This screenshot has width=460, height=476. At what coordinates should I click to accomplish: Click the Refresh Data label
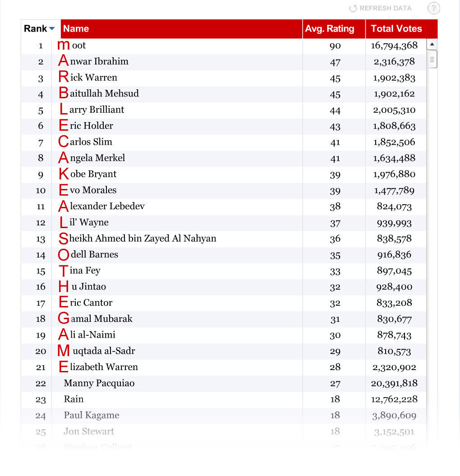(385, 9)
